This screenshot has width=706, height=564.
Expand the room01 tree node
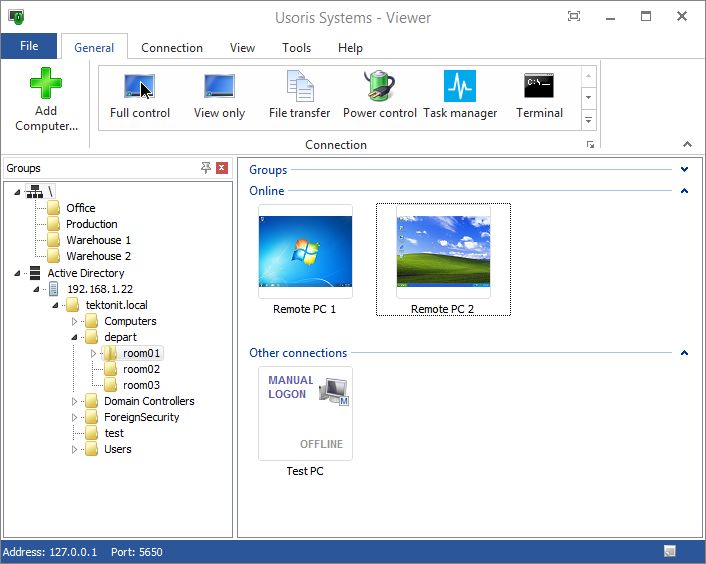click(x=93, y=353)
